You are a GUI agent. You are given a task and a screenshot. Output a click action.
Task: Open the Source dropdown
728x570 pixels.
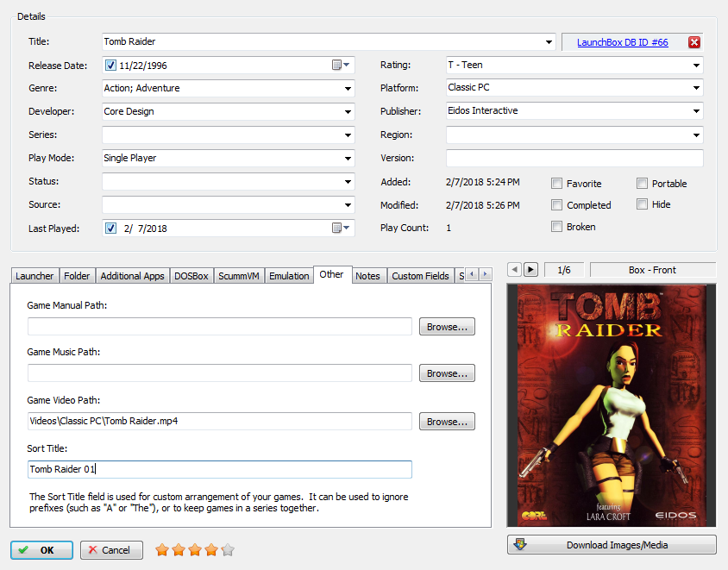click(348, 204)
